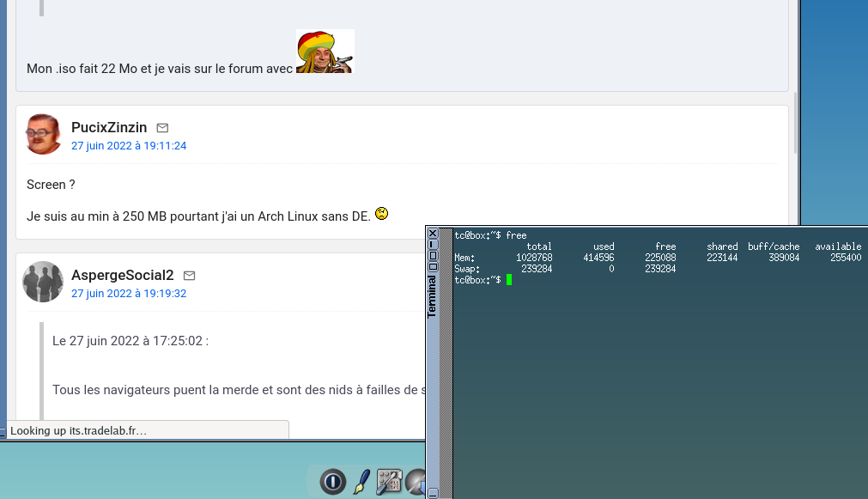Click the 'buff/cache' column header
Image resolution: width=868 pixels, height=499 pixels.
click(774, 246)
